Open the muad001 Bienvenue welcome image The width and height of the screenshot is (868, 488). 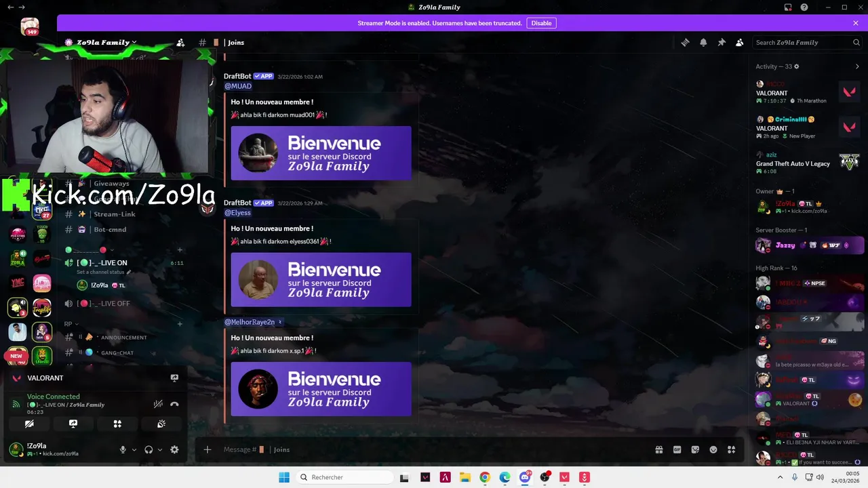click(x=321, y=153)
